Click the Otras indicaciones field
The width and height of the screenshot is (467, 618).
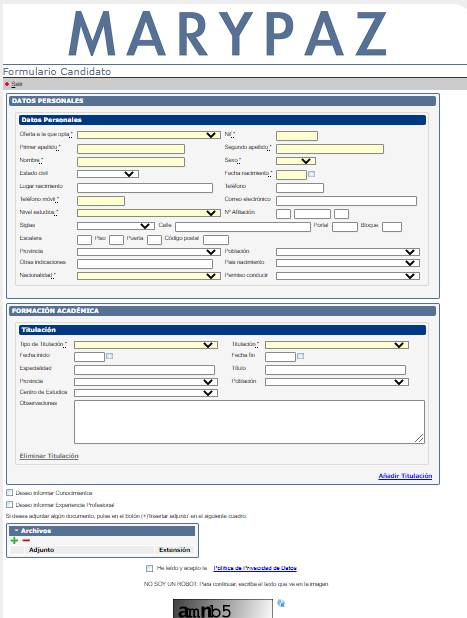[x=145, y=264]
